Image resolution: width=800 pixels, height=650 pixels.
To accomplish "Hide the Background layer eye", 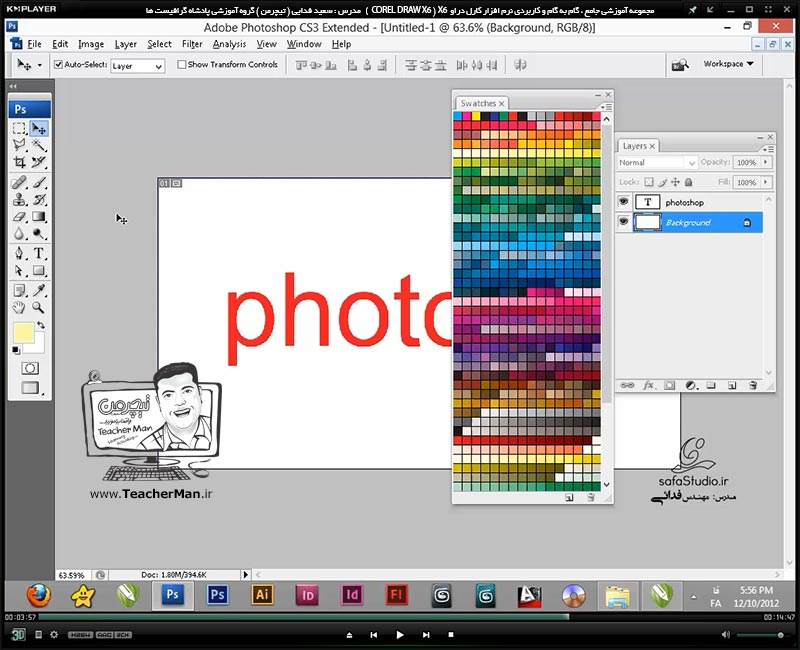I will pos(623,222).
